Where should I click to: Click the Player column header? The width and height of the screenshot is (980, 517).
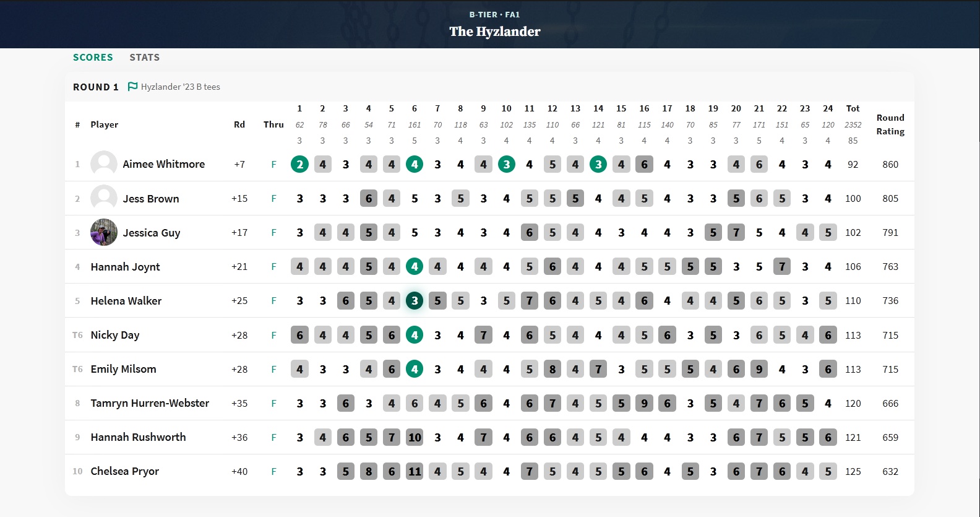tap(104, 124)
